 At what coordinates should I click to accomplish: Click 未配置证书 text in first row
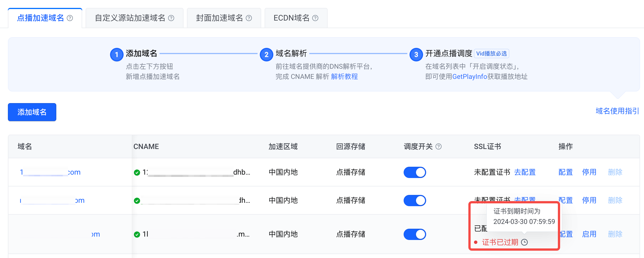492,172
